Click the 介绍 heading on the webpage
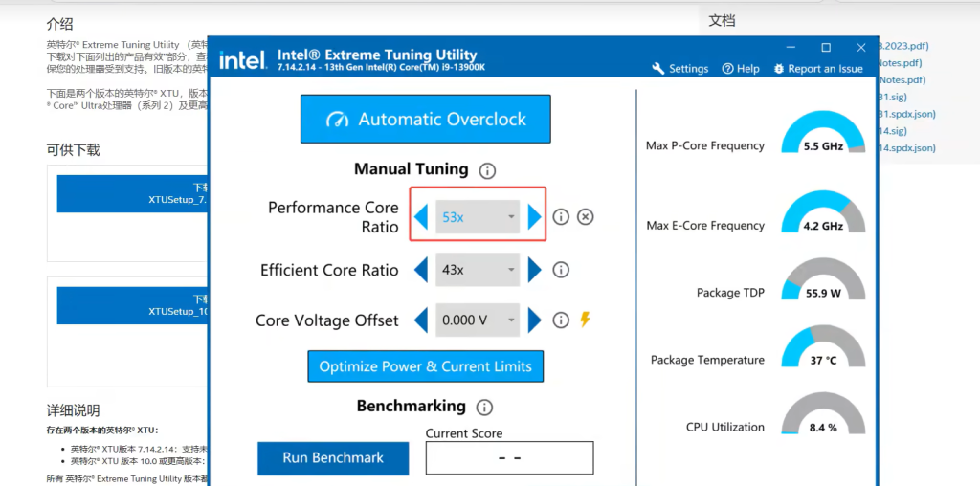This screenshot has width=980, height=486. click(60, 24)
